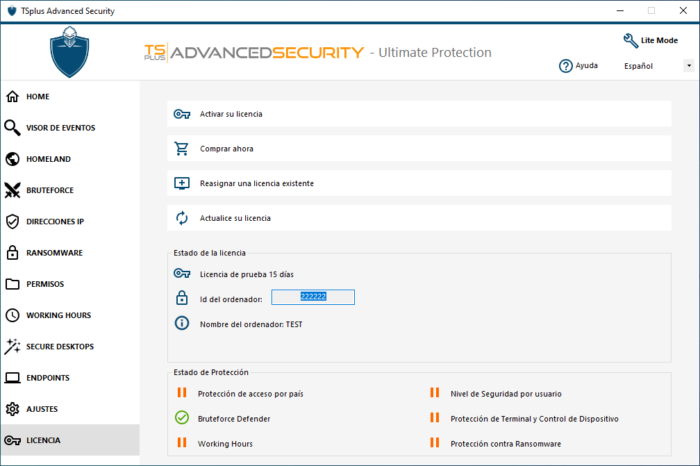The height and width of the screenshot is (466, 700).
Task: Click the Endpoints laptop icon
Action: click(12, 378)
